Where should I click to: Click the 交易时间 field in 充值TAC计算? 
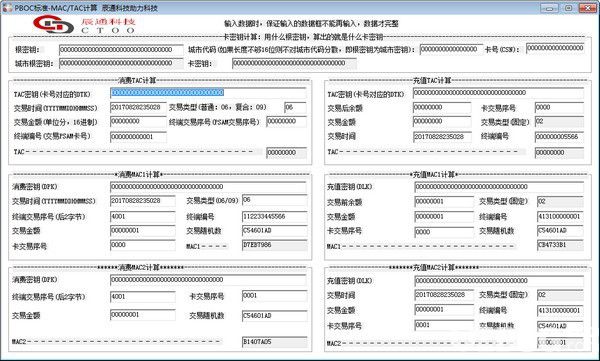[x=442, y=137]
